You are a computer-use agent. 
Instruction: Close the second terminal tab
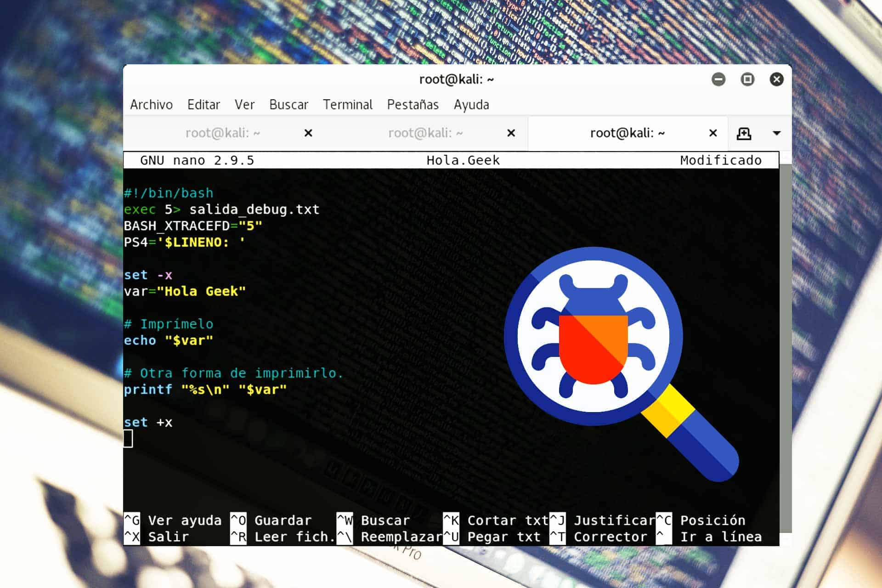click(x=511, y=133)
